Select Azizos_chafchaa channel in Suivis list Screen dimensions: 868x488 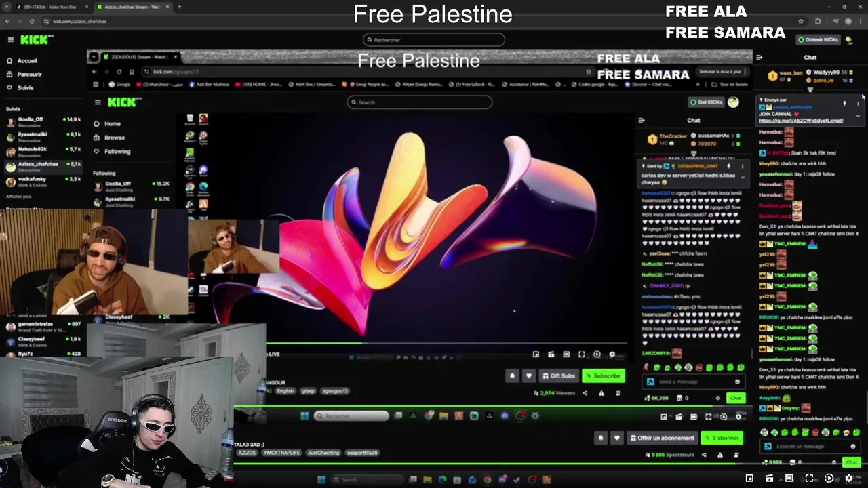pos(42,166)
